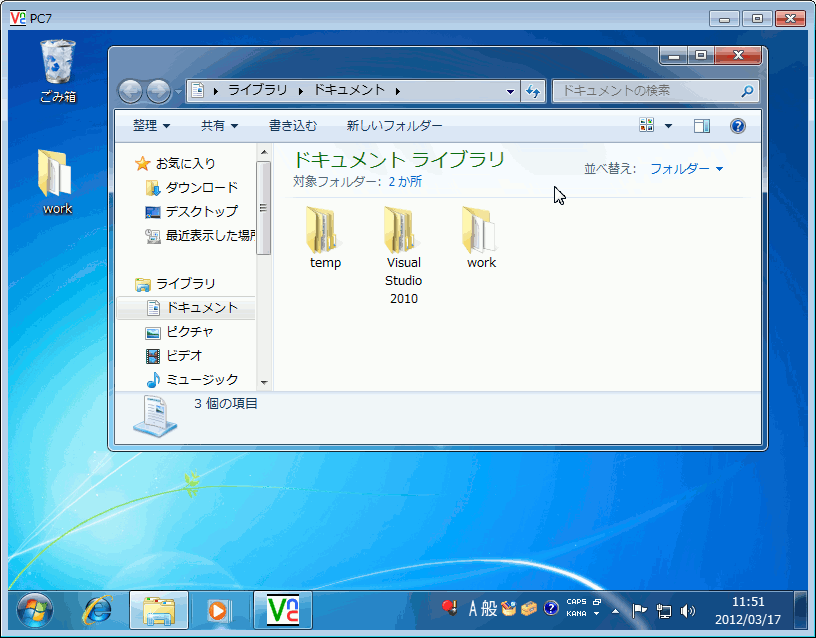Viewport: 816px width, 638px height.
Task: Open Explorer help question mark icon
Action: tap(738, 126)
